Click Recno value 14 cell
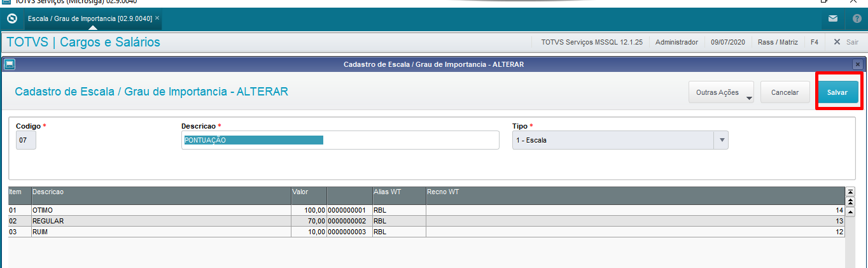Image resolution: width=868 pixels, height=268 pixels. [x=635, y=210]
